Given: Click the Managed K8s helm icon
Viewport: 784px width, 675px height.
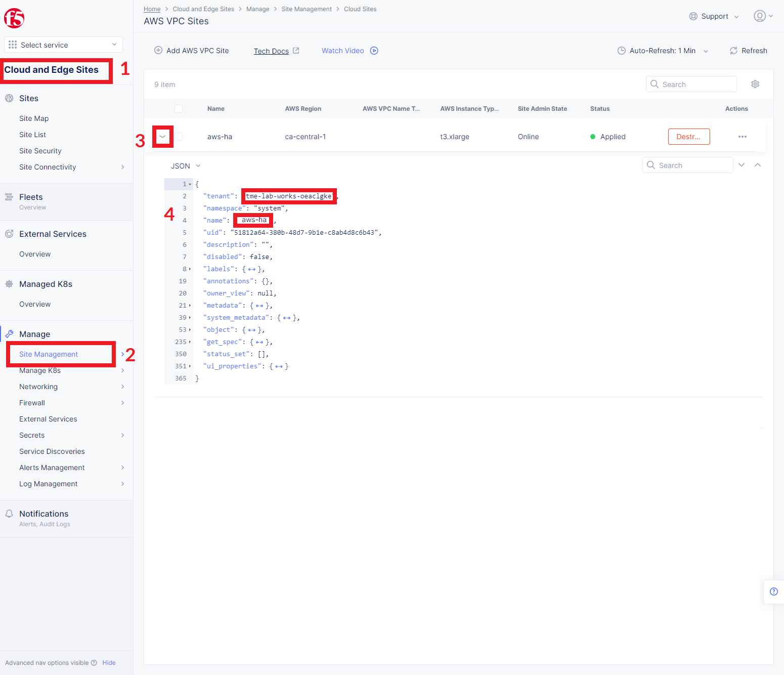Looking at the screenshot, I should pyautogui.click(x=9, y=284).
